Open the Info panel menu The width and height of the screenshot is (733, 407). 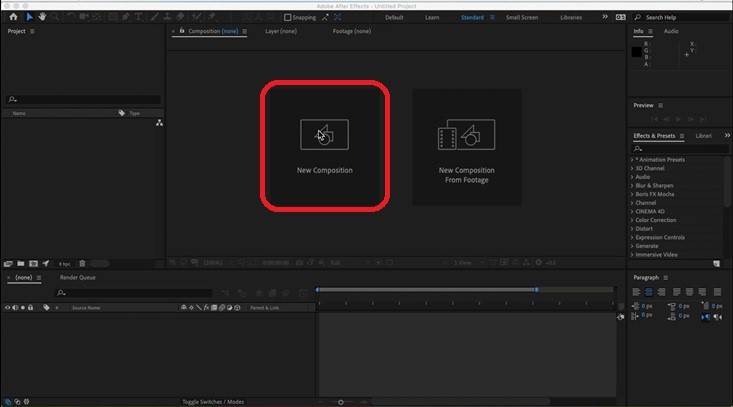(x=650, y=31)
